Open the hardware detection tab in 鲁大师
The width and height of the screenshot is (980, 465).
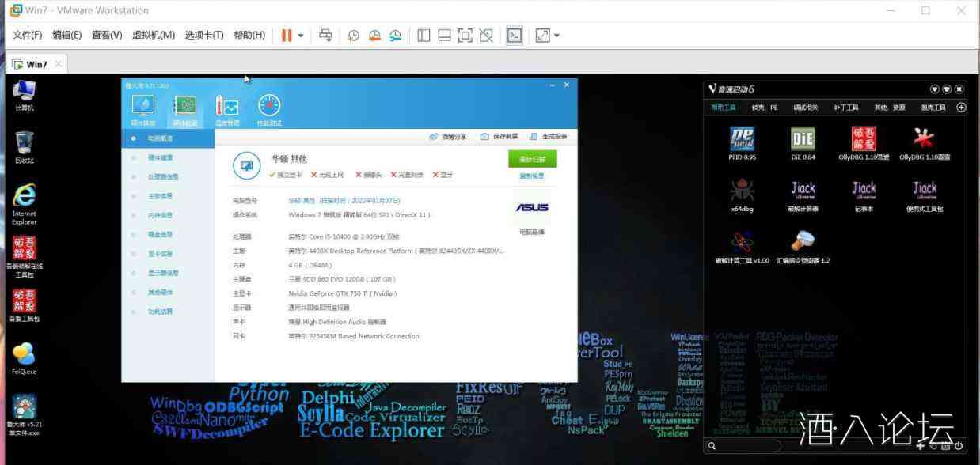[x=185, y=111]
